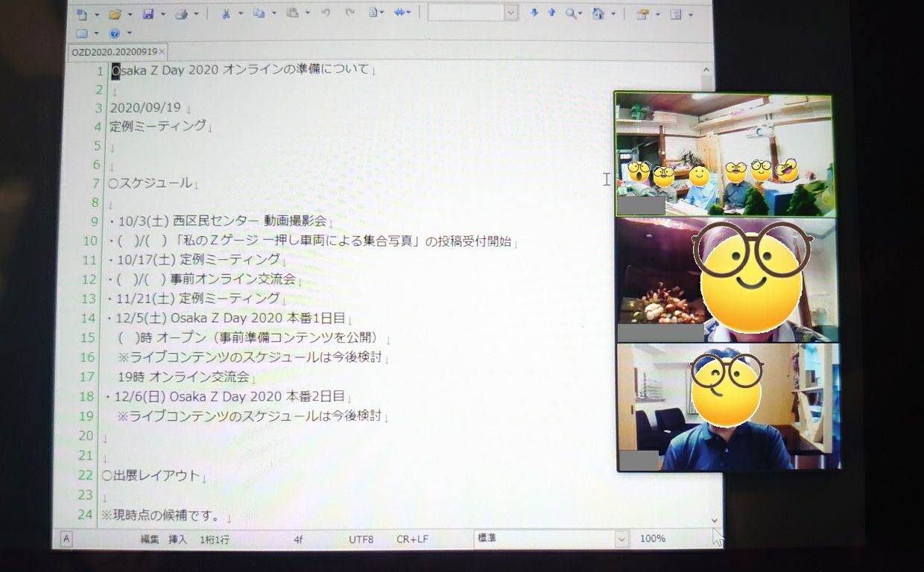
Task: Click the 'CR+LF' line ending indicator
Action: click(412, 538)
